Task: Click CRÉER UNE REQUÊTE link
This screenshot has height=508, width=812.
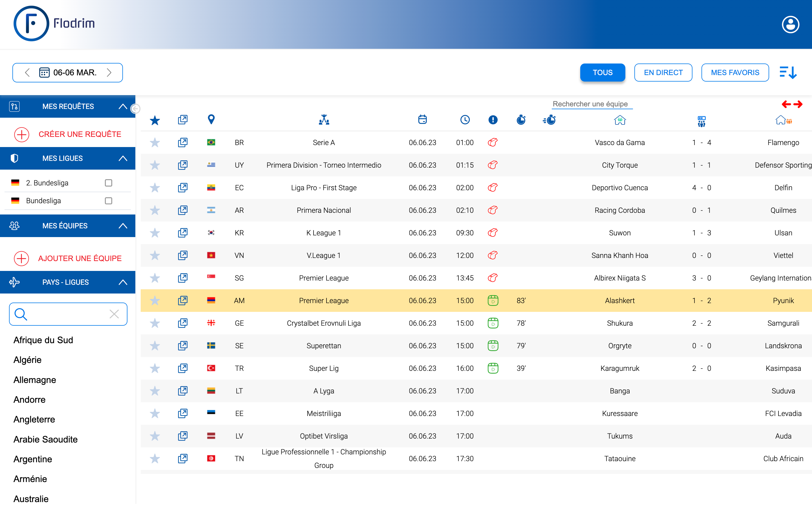Action: [80, 134]
